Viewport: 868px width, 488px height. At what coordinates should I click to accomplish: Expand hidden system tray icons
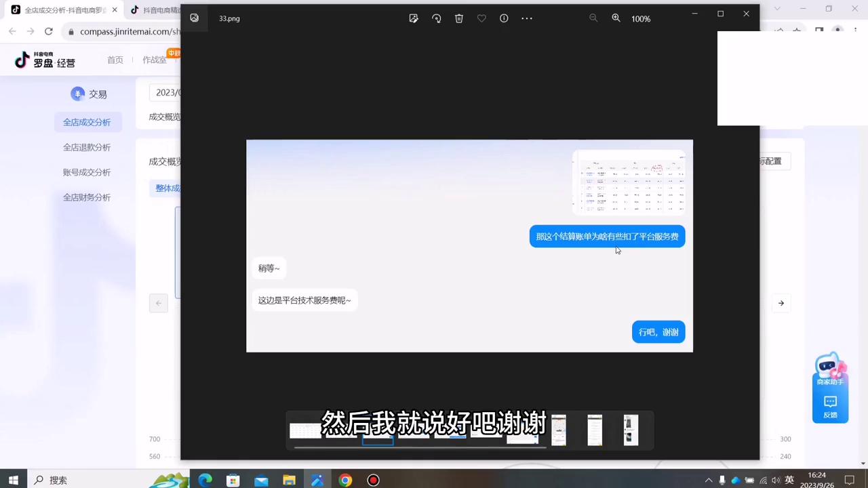pyautogui.click(x=709, y=481)
